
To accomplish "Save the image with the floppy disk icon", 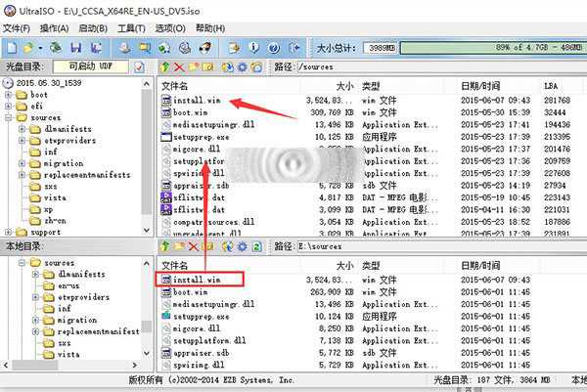I will [76, 48].
